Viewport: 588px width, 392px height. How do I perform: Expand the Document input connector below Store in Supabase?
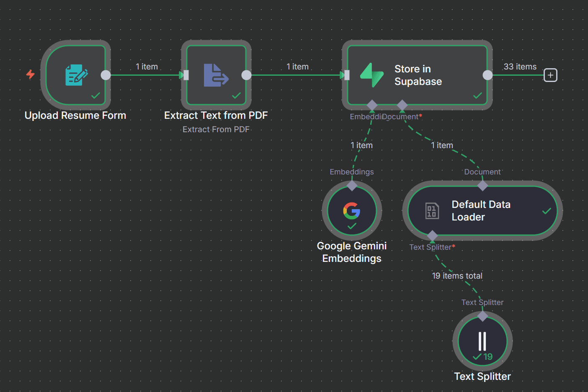click(x=403, y=105)
